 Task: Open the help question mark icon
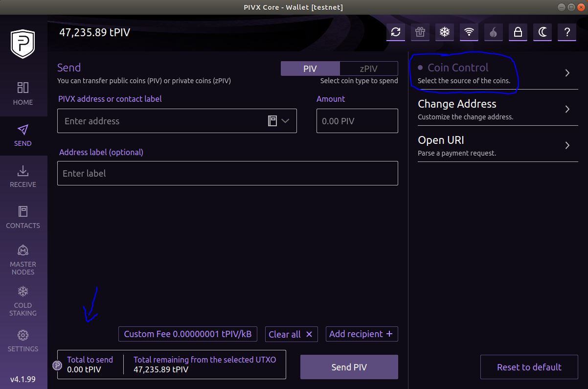coord(567,32)
